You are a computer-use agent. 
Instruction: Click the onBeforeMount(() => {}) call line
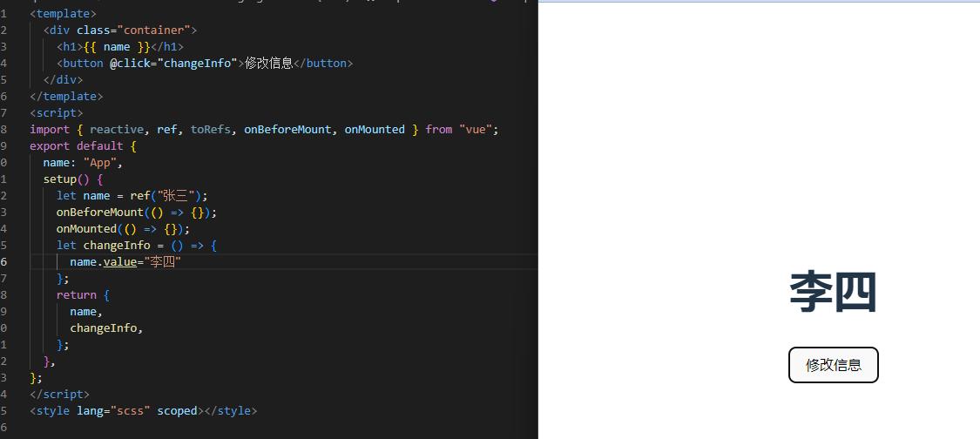click(x=137, y=212)
